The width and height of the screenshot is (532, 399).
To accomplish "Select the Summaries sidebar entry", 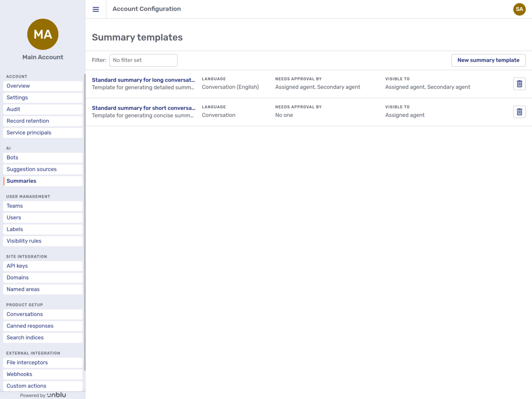I will point(21,181).
